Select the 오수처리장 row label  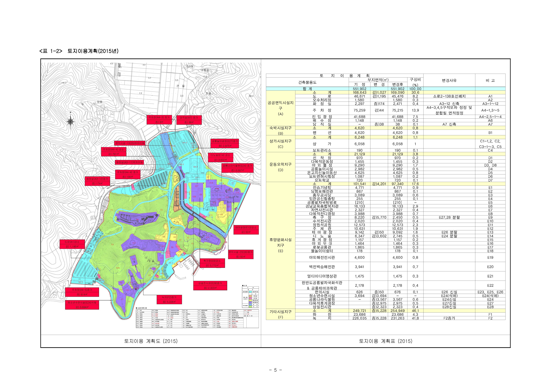[x=322, y=100]
